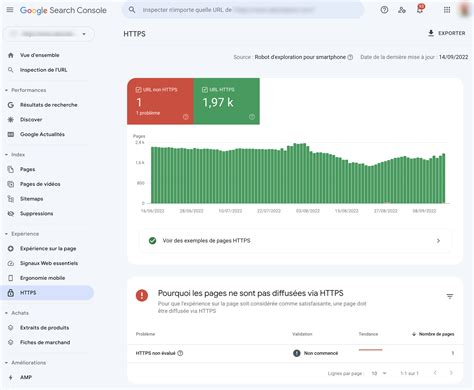Viewport: 474px width, 390px height.
Task: Click inside the URL inspection search field
Action: pos(243,10)
